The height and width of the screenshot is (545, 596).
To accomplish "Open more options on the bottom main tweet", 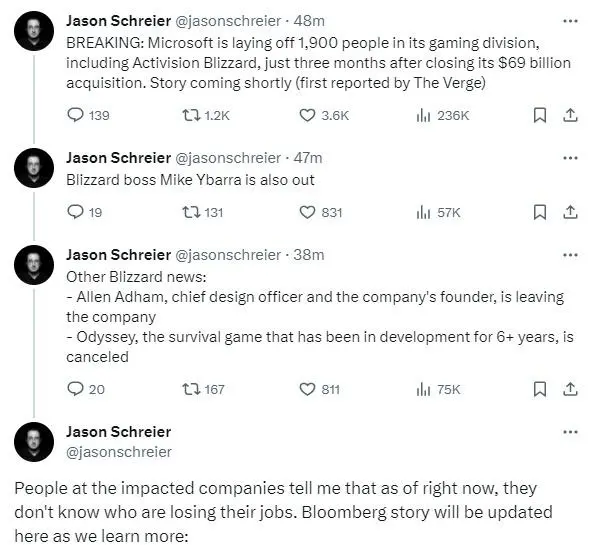I will (570, 432).
